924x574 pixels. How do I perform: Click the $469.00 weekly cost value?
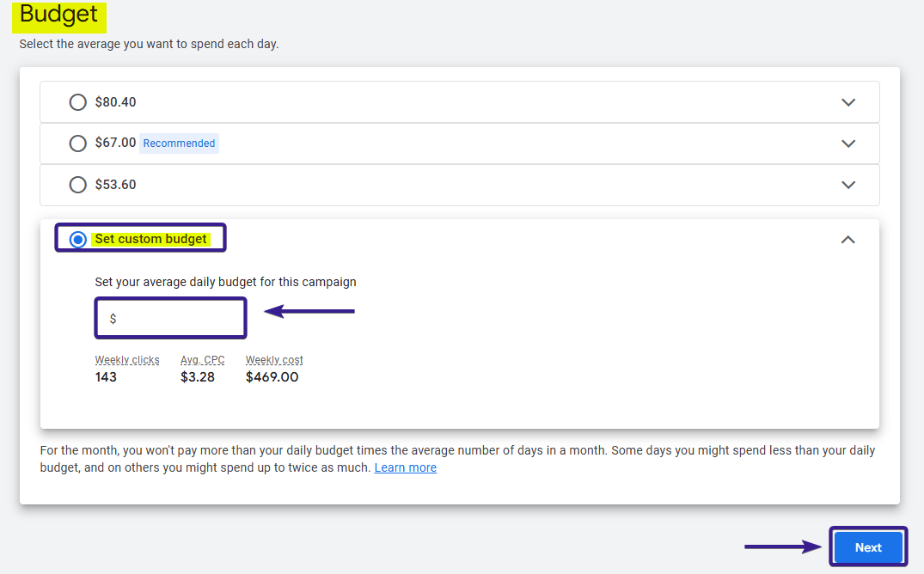tap(272, 377)
